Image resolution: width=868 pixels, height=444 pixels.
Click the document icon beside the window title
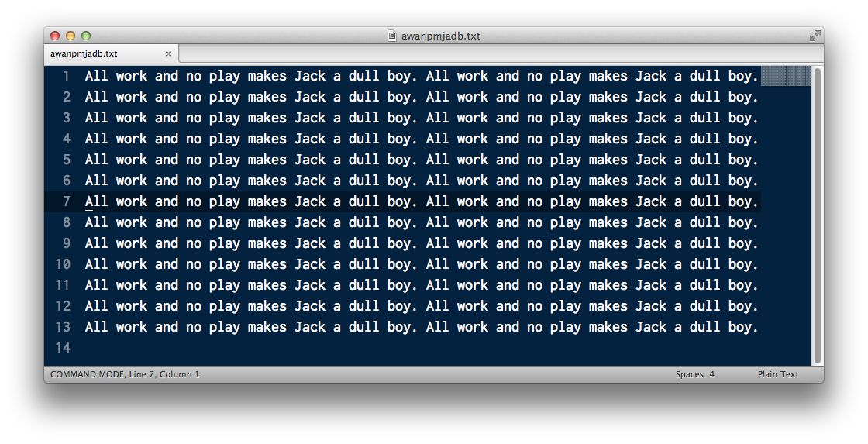pos(392,36)
